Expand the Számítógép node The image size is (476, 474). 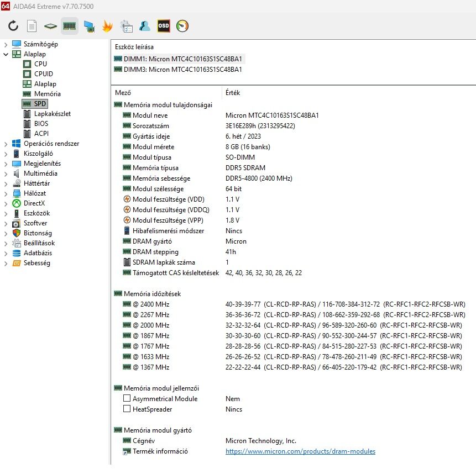pyautogui.click(x=6, y=45)
